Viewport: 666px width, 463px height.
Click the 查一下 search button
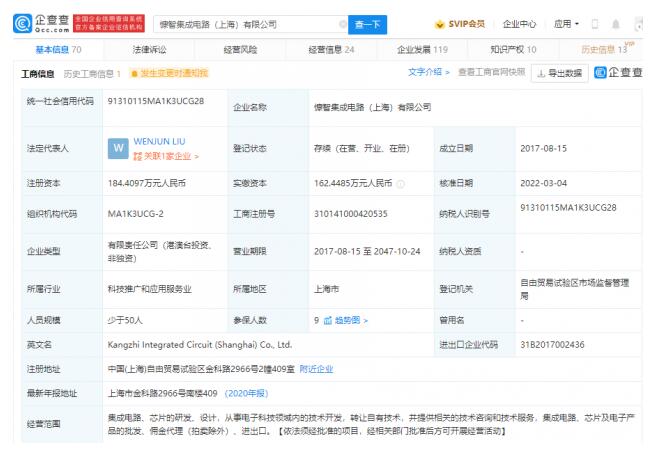tap(367, 25)
